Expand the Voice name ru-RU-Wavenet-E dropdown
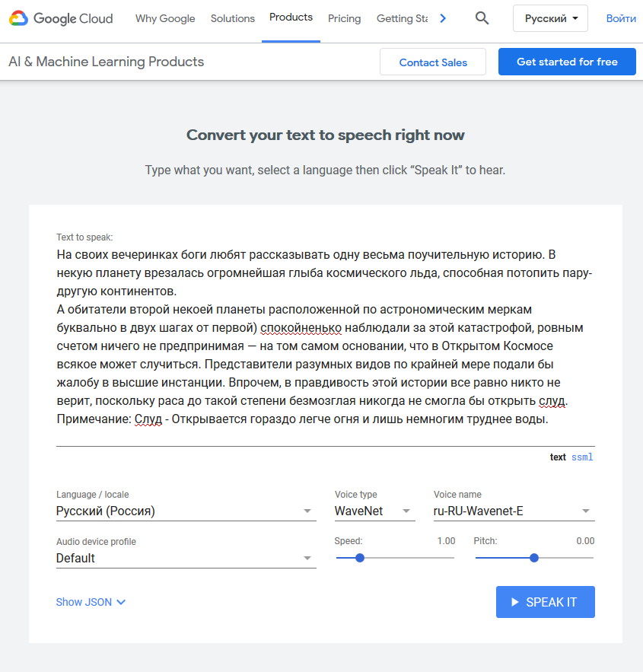 tap(514, 511)
